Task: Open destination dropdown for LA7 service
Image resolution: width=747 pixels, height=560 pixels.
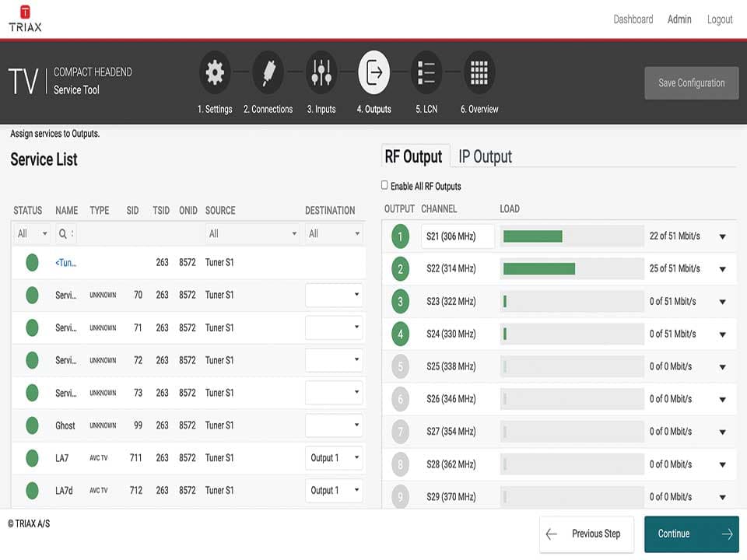Action: (334, 458)
